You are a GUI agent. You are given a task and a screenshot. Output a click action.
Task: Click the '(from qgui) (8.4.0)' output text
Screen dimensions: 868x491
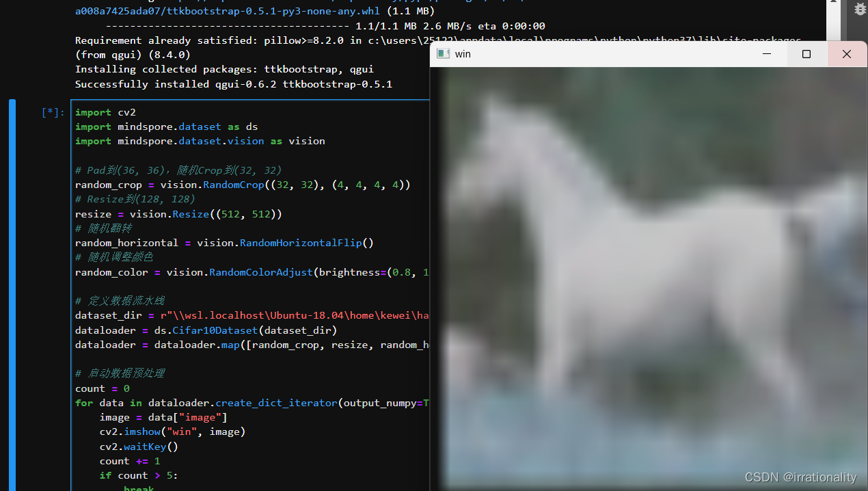click(x=133, y=55)
